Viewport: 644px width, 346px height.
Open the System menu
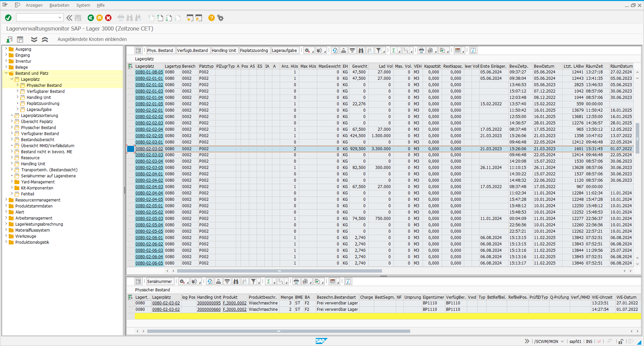[x=83, y=5]
